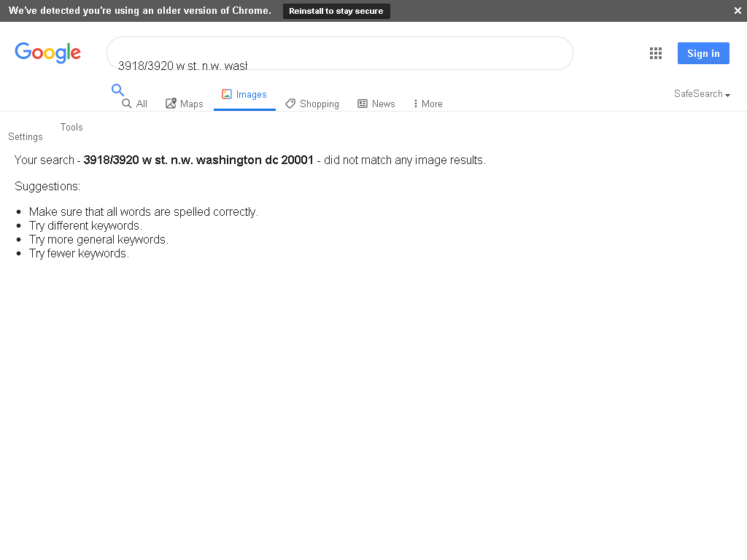
Task: Switch to the Shopping tab
Action: click(x=312, y=104)
